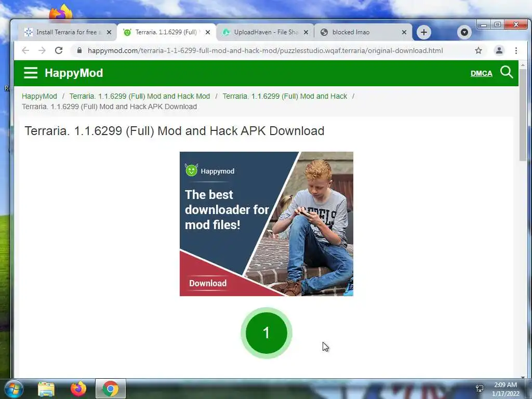532x399 pixels.
Task: Open Windows Explorer from taskbar
Action: (46, 389)
